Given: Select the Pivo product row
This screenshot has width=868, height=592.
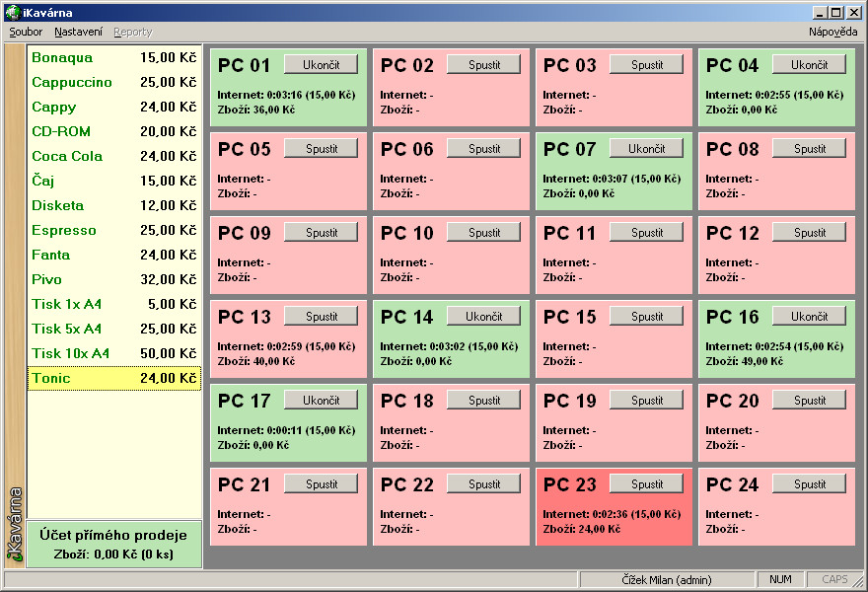Looking at the screenshot, I should coord(114,279).
